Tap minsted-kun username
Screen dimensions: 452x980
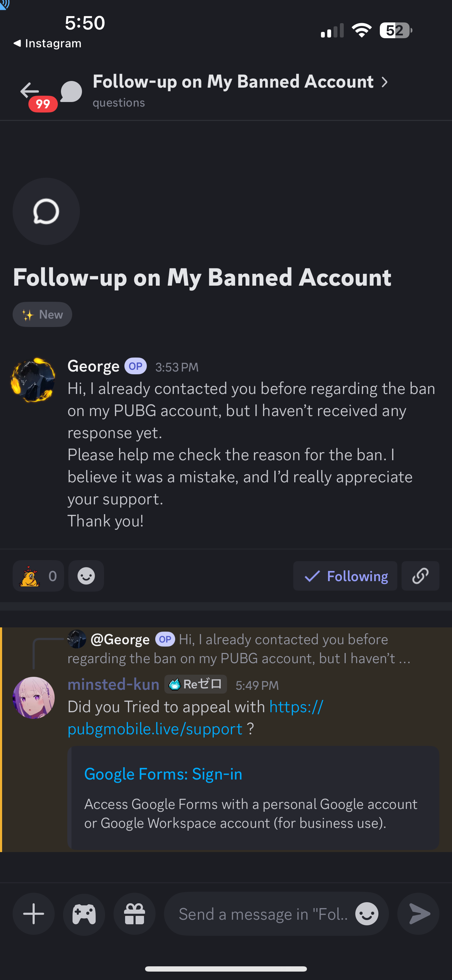[x=114, y=685]
